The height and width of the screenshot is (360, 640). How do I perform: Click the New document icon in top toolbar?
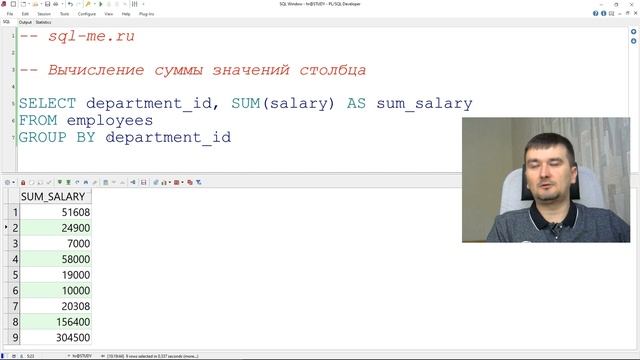[x=22, y=4]
